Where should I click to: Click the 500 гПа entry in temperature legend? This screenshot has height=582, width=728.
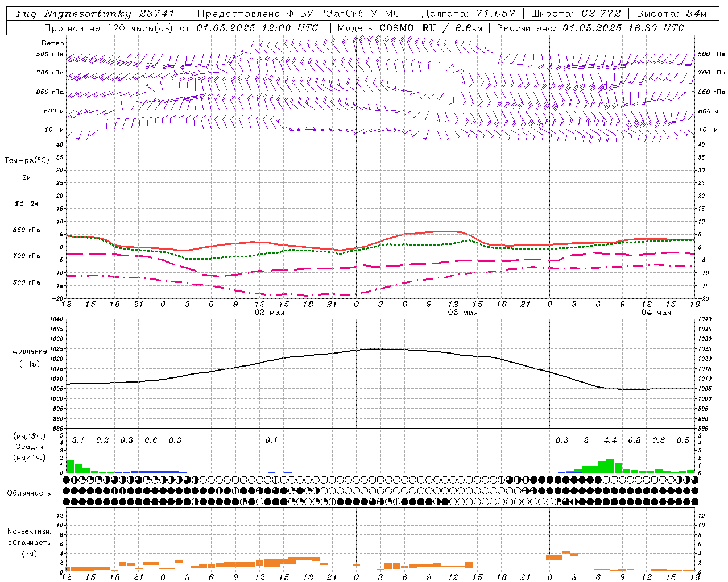27,282
